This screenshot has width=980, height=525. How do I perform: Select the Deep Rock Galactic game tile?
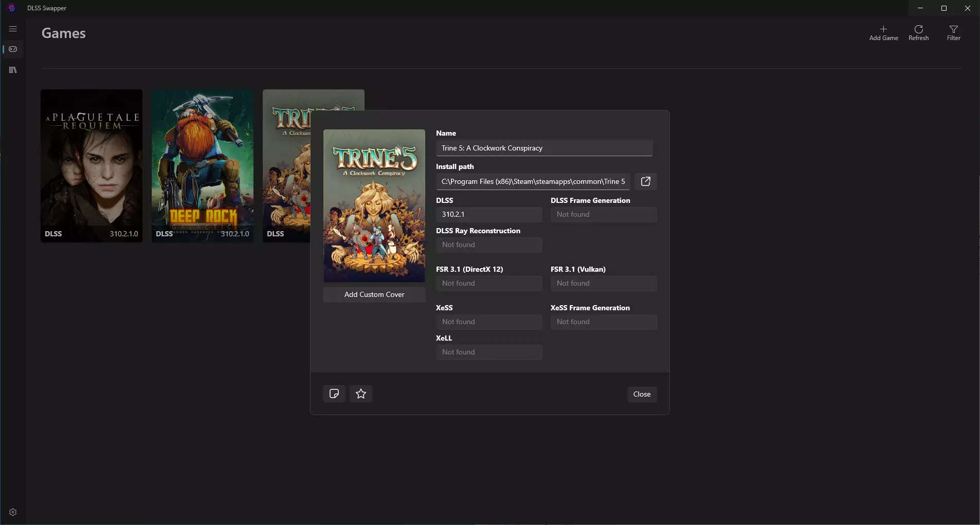coord(202,165)
